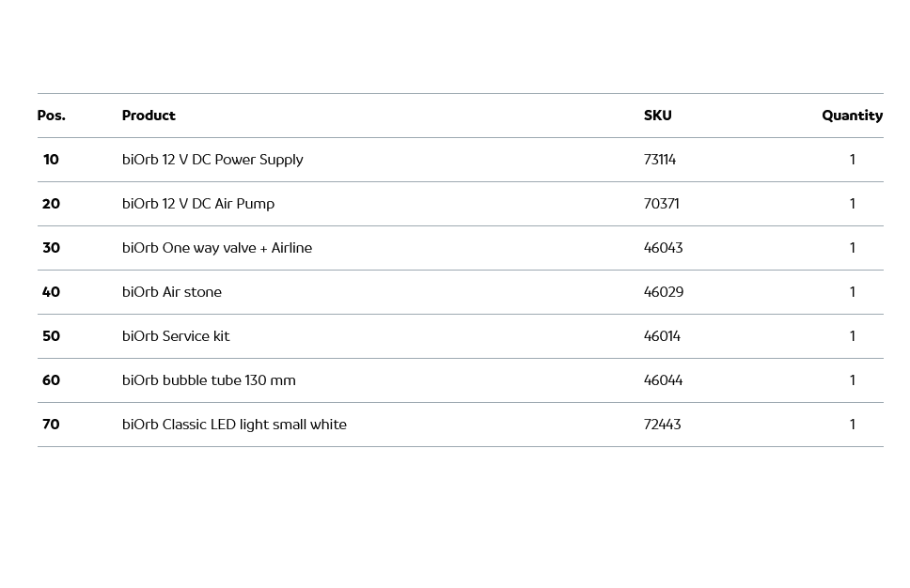Open biOrb One way valve + Airline
Screen dimensions: 910x588
click(217, 248)
